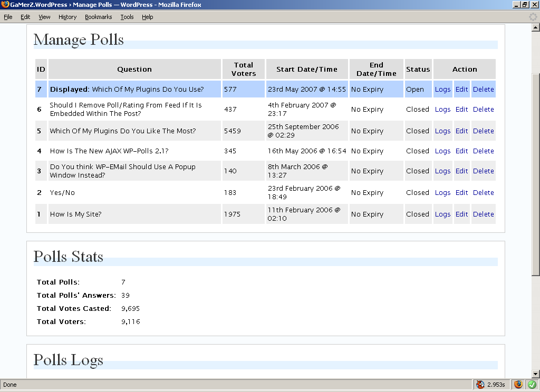Click the Fasterfox page load timer icon
540x392 pixels.
pyautogui.click(x=480, y=385)
